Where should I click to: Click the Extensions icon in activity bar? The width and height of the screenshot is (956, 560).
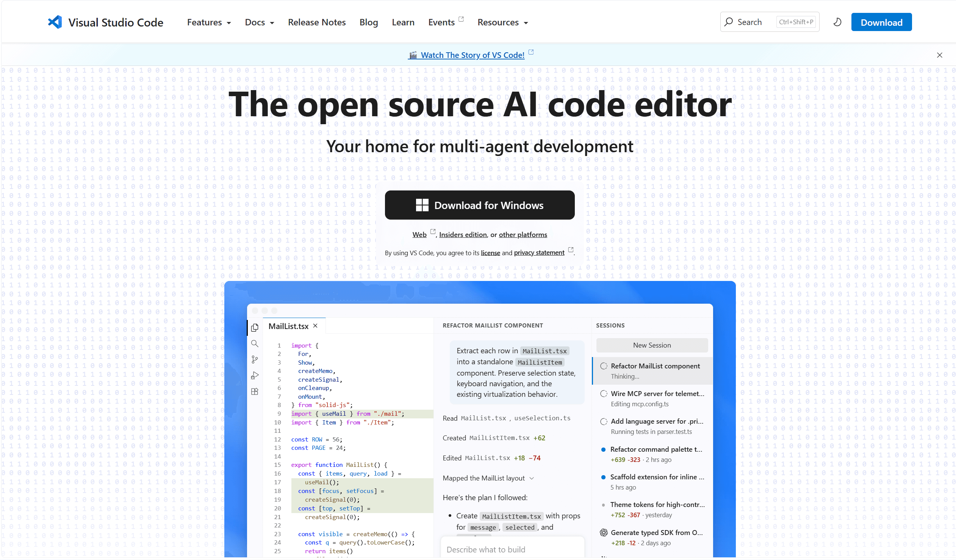(255, 392)
